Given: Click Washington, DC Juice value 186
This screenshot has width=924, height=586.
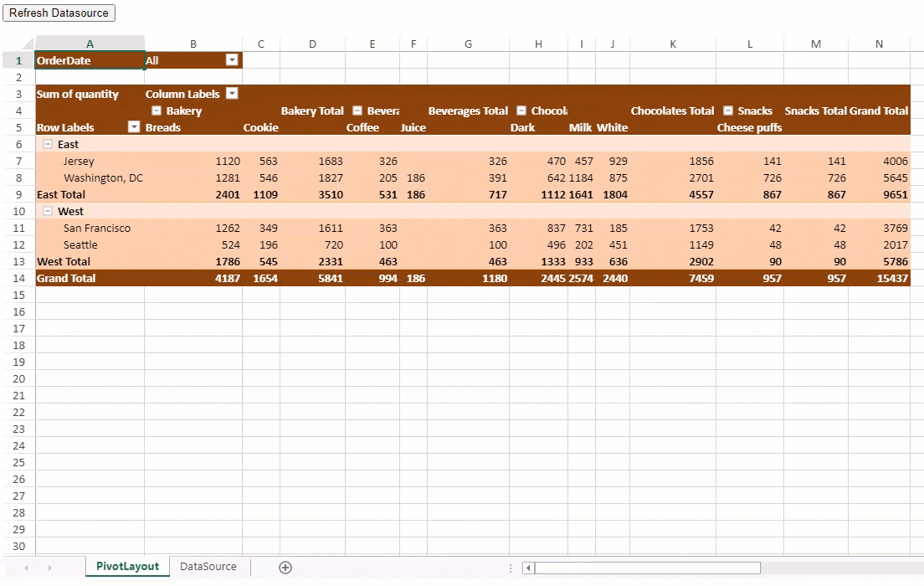Looking at the screenshot, I should tap(415, 177).
